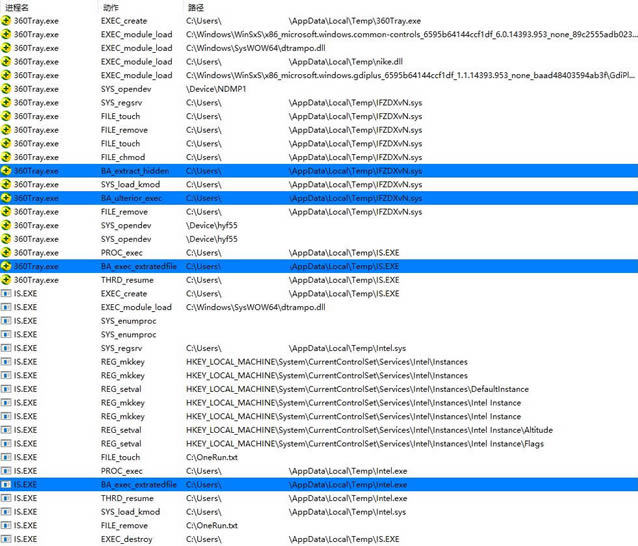Click the IS.EXE icon in the EXEC_destroy row
The image size is (638, 546).
click(x=6, y=539)
